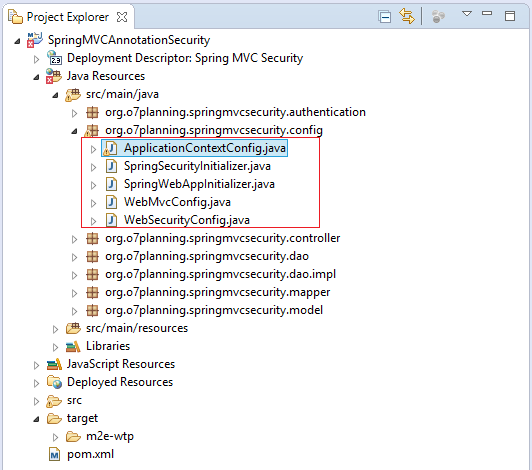Click the controller package icon
This screenshot has height=470, width=532.
92,239
